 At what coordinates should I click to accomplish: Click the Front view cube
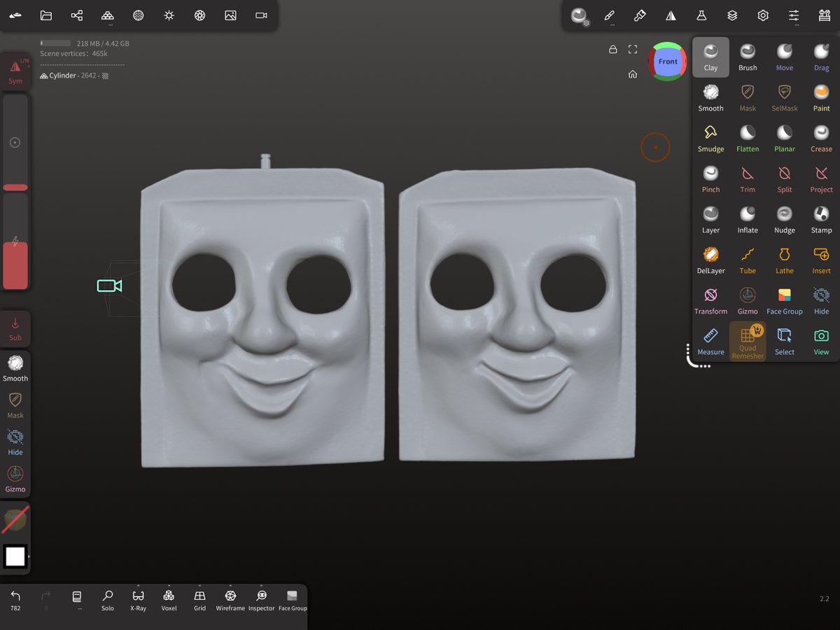click(x=668, y=62)
